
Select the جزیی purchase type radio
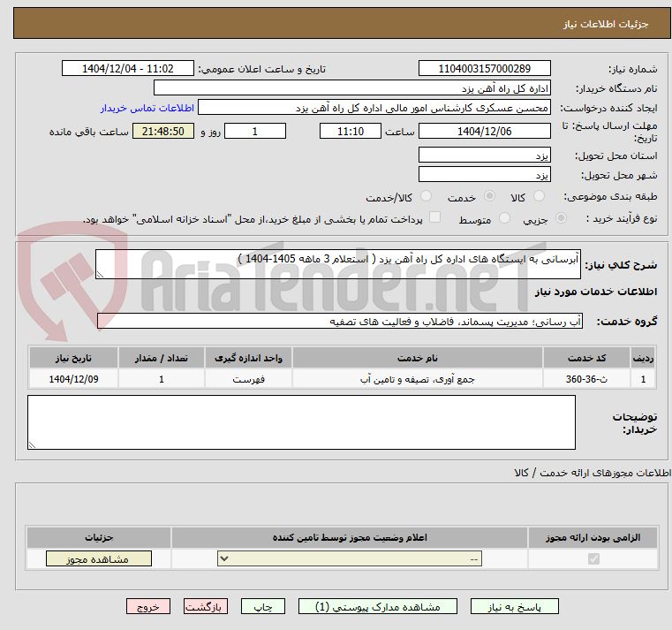(561, 218)
